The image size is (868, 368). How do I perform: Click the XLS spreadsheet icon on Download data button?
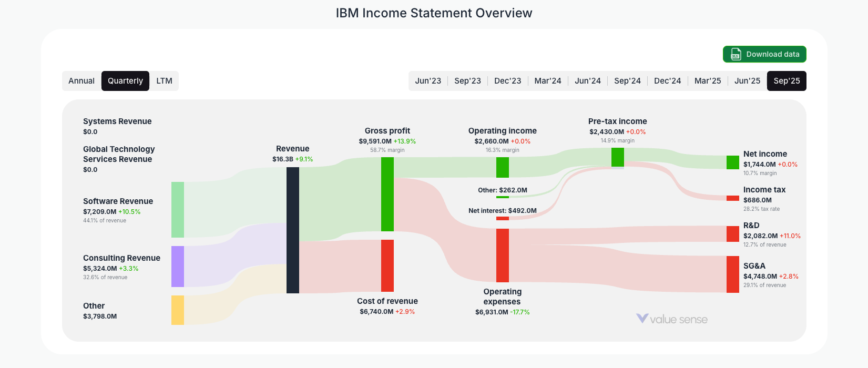pos(734,54)
